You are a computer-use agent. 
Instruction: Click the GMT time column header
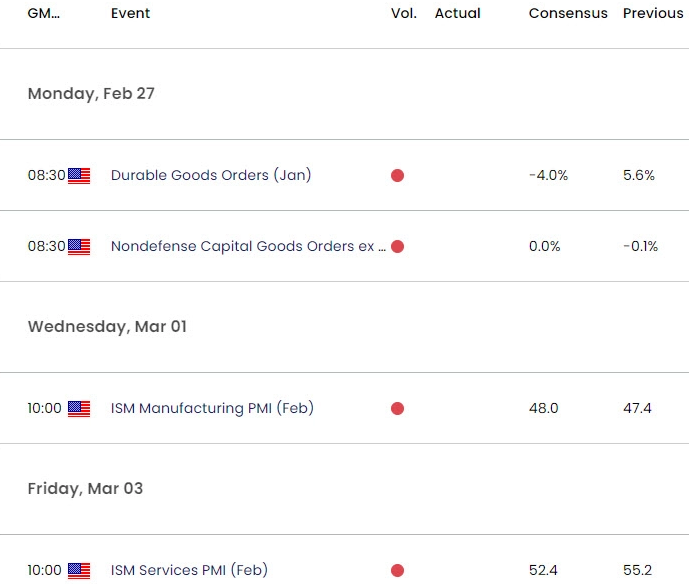44,13
